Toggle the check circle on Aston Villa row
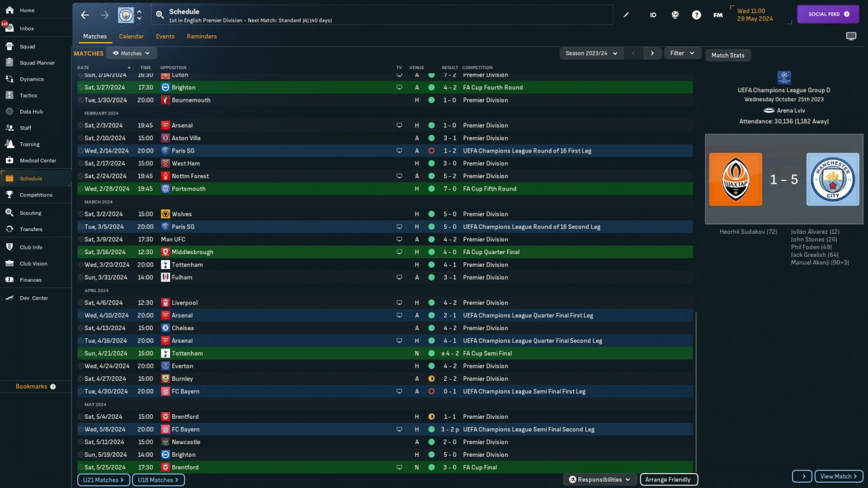The height and width of the screenshot is (488, 868). click(81, 138)
